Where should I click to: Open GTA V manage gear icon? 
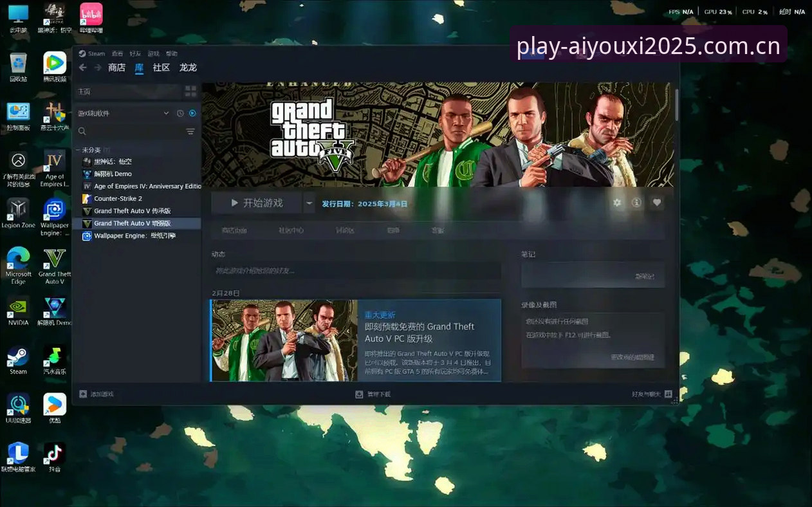[x=617, y=203]
